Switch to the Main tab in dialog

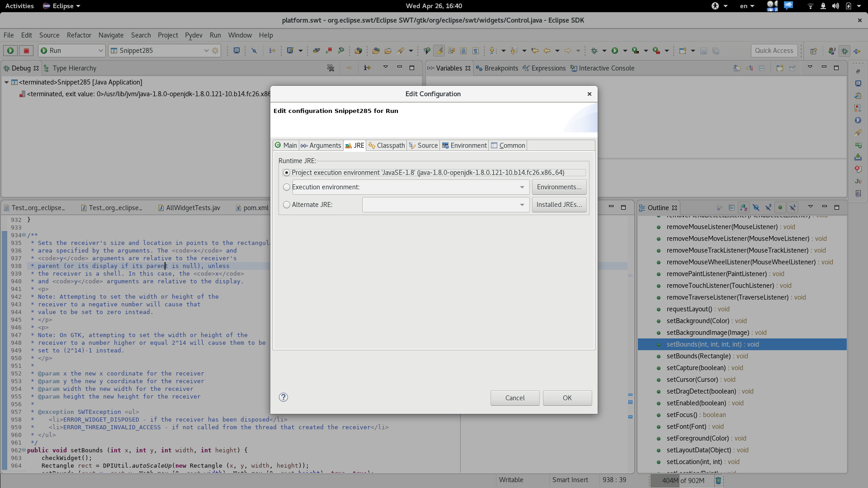coord(286,145)
